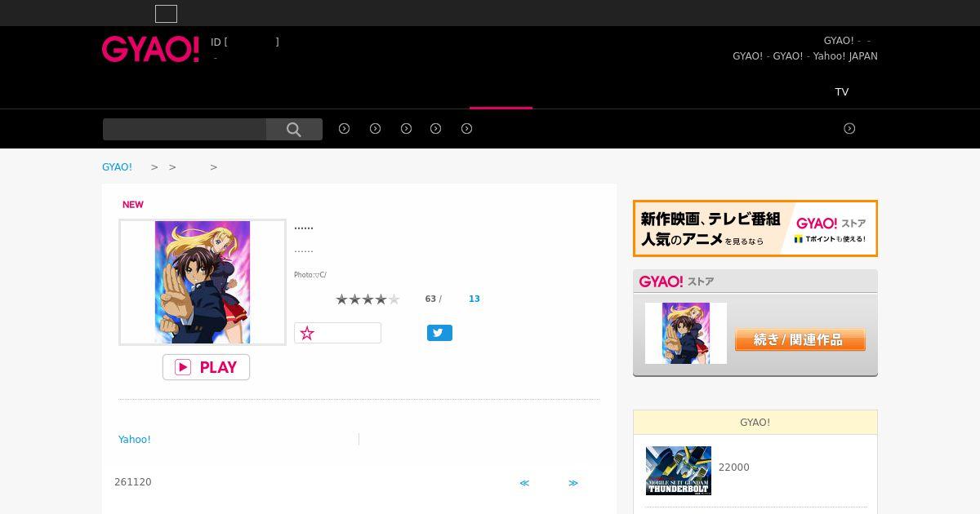Screen dimensions: 980x514
Task: Go to next with the ≫ arrow
Action: [x=573, y=483]
